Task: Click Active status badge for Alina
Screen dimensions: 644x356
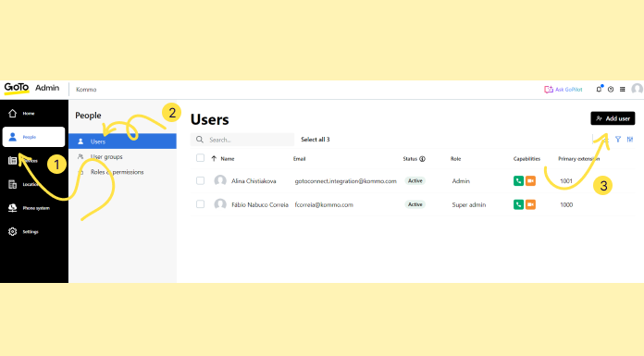Action: point(415,180)
